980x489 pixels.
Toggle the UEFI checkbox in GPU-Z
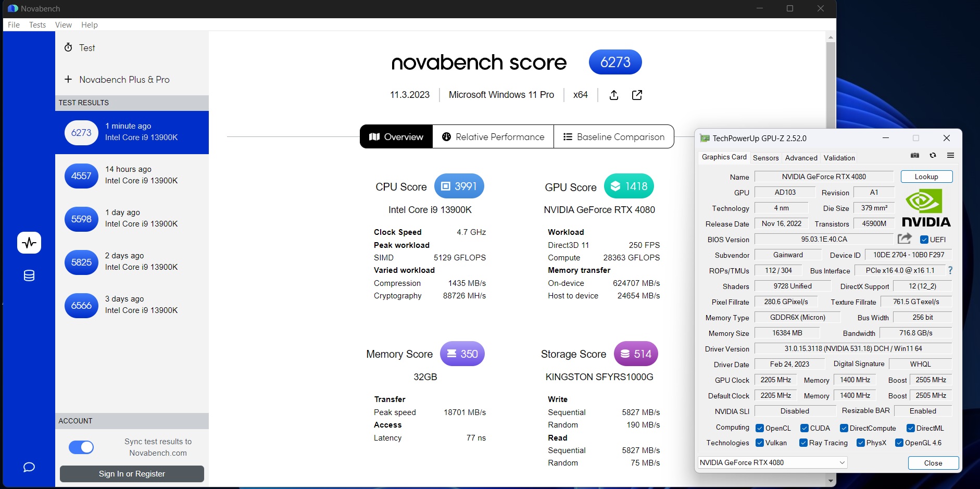924,240
